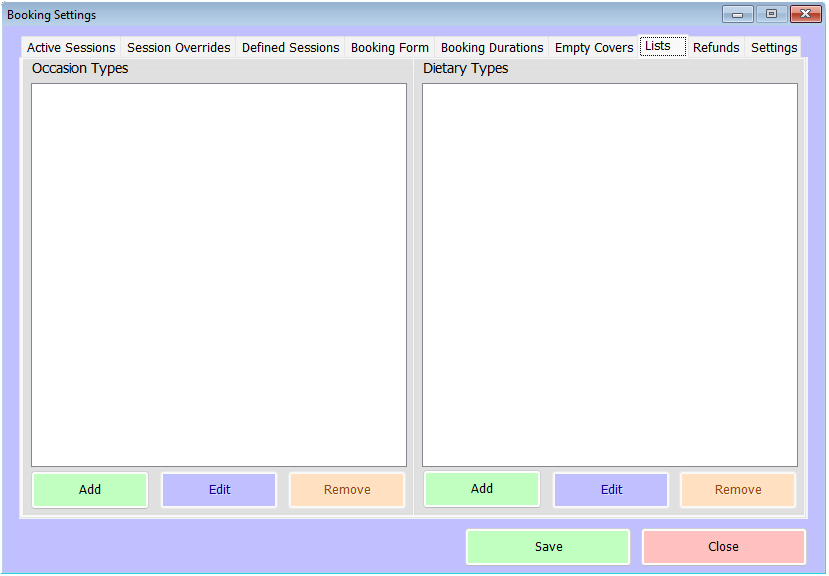The image size is (829, 576).
Task: Select the Defined Sessions tab
Action: (290, 48)
